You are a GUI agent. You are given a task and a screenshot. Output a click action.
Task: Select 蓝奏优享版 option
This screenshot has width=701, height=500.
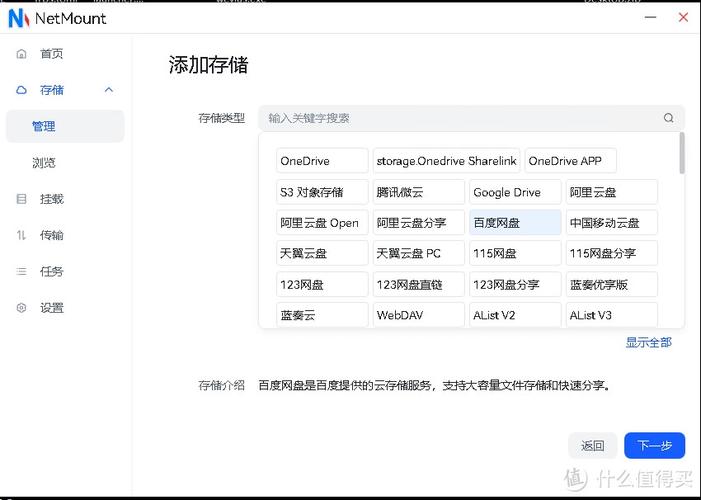point(612,284)
